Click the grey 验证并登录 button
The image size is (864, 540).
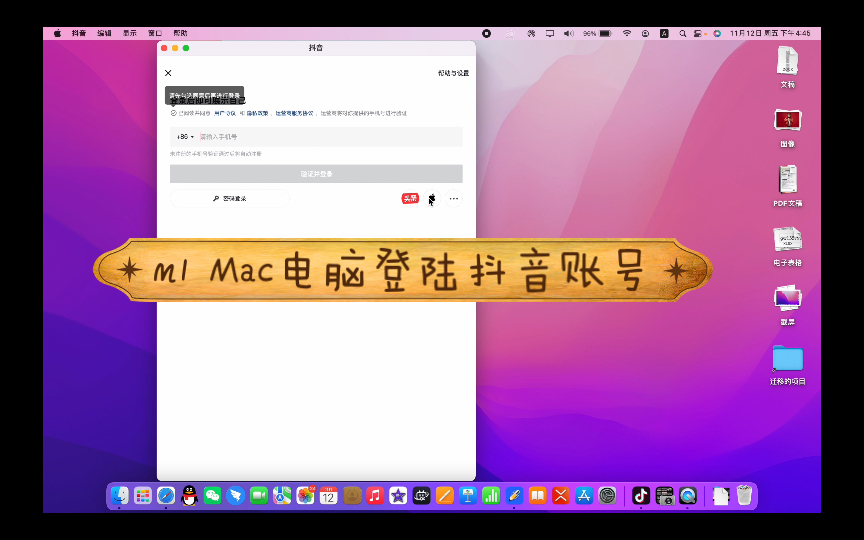pos(316,174)
